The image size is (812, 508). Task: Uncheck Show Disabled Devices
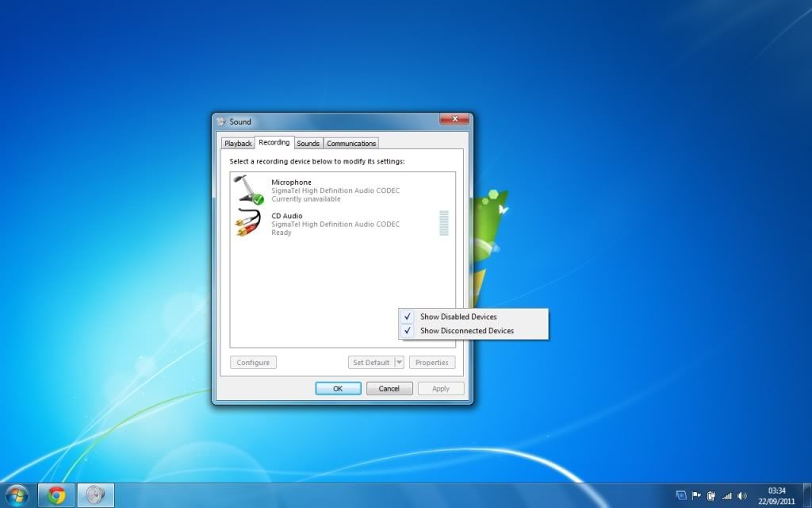tap(473, 316)
